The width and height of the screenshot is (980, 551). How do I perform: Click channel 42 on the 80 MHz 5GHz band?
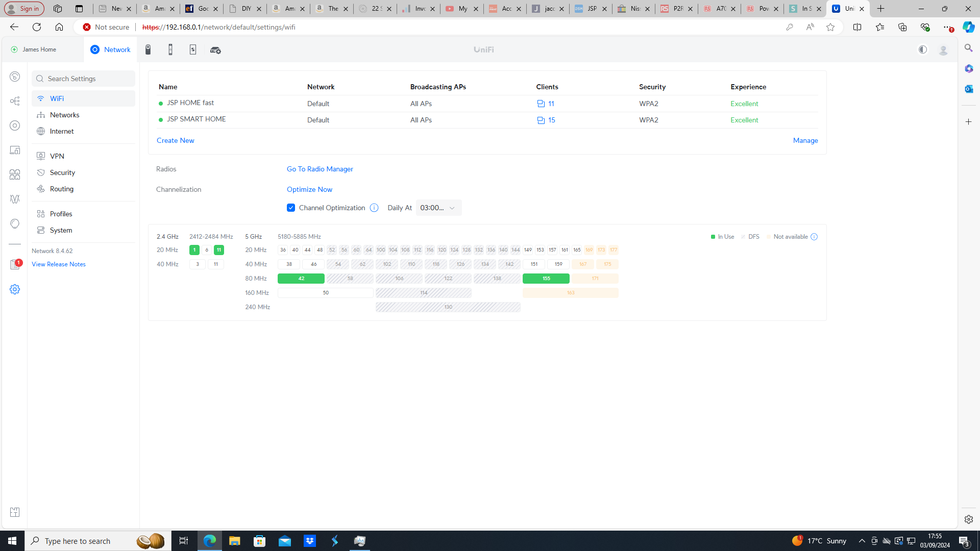click(x=301, y=278)
